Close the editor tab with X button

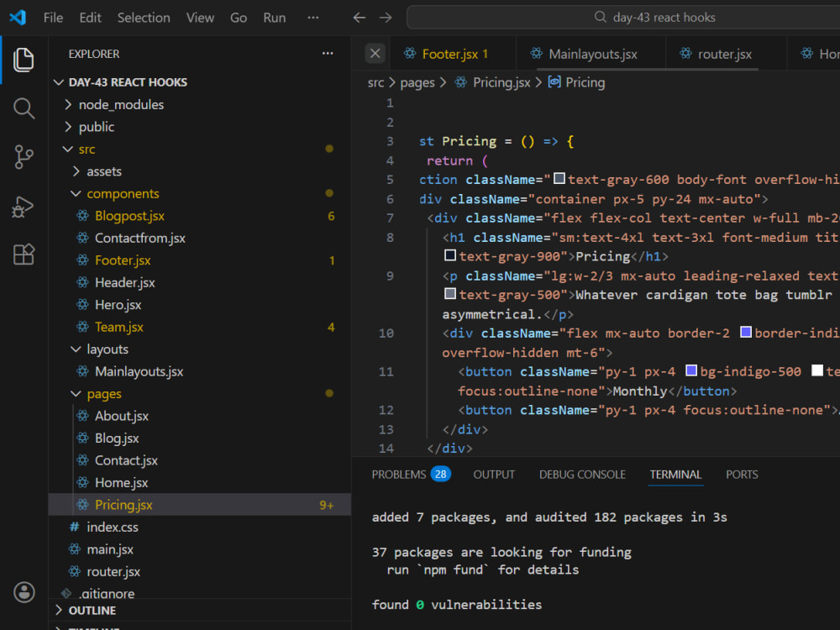click(x=375, y=54)
